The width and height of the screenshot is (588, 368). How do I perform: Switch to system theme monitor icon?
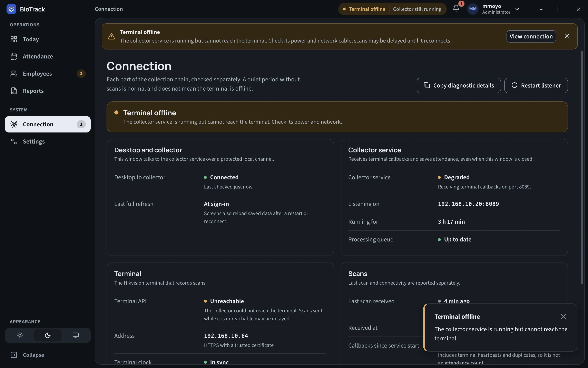pos(76,335)
